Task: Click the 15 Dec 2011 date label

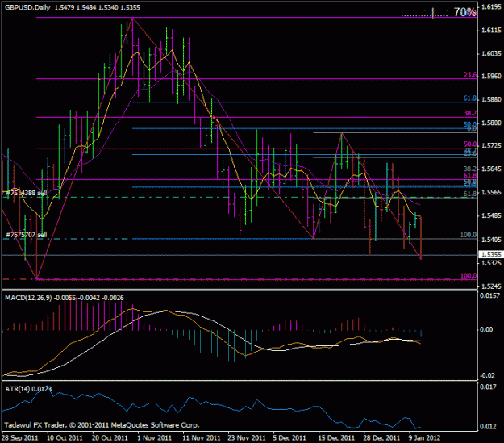Action: (336, 438)
